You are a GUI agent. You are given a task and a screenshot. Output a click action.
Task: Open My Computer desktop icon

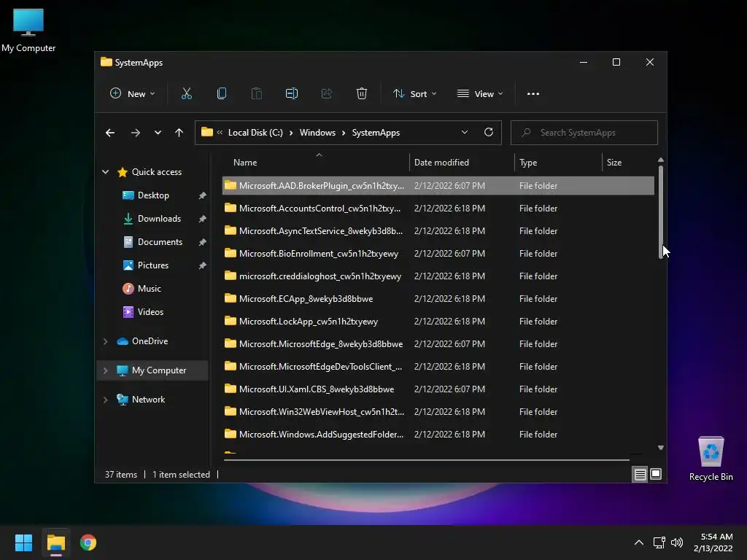[28, 30]
